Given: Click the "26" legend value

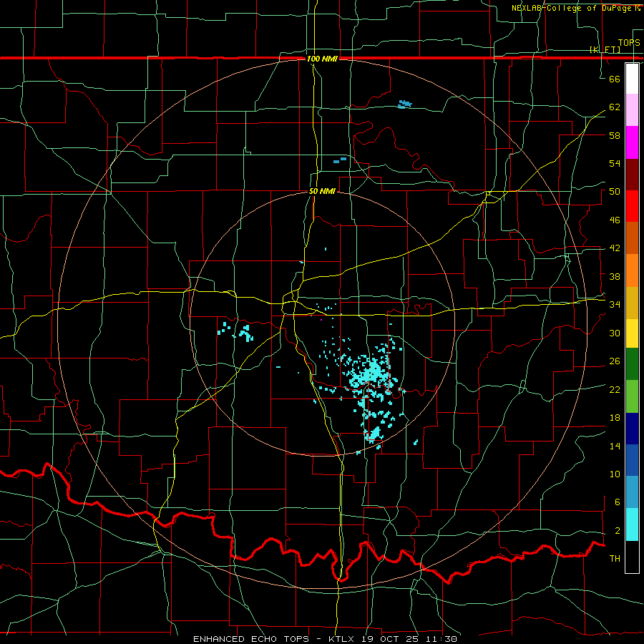Looking at the screenshot, I should point(615,361).
